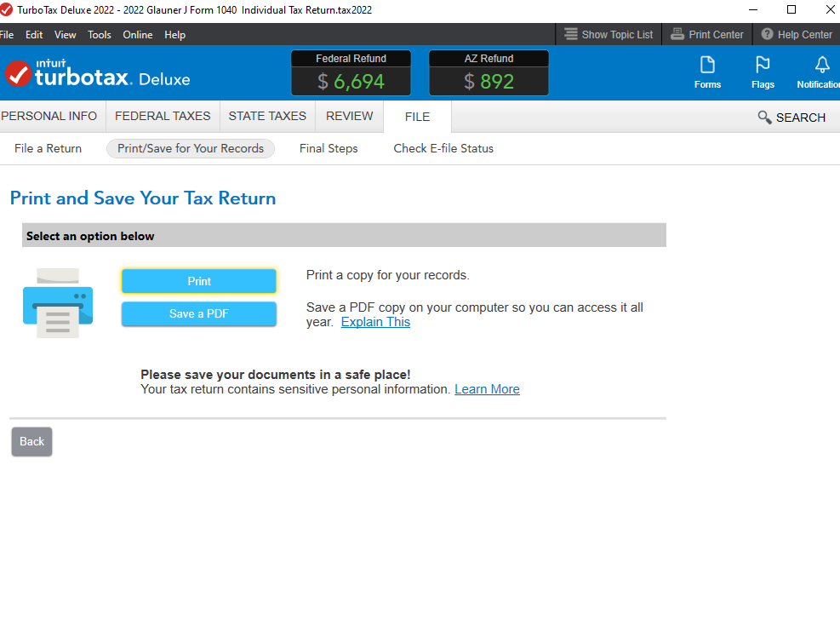Switch to the State Taxes tab
Viewport: 840px width, 643px height.
point(267,116)
